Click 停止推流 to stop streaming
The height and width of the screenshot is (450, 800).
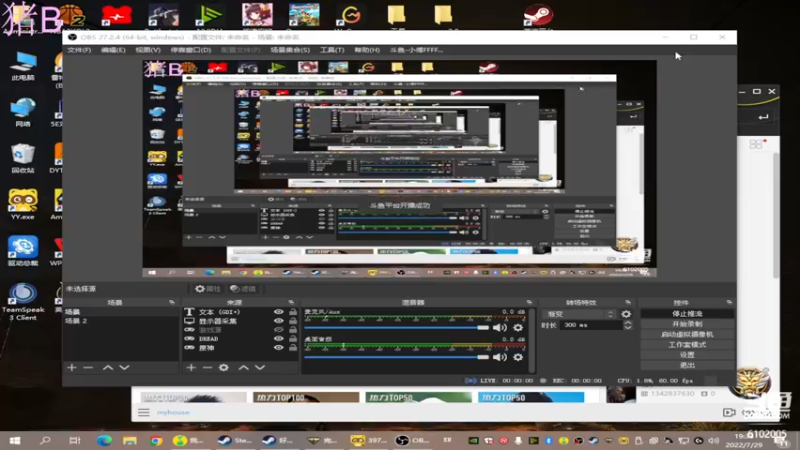pos(687,314)
